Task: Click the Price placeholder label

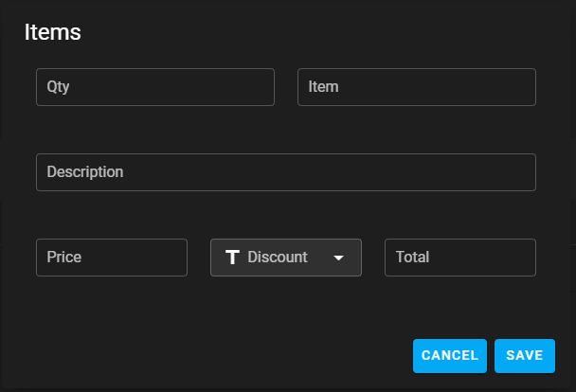Action: click(x=64, y=258)
